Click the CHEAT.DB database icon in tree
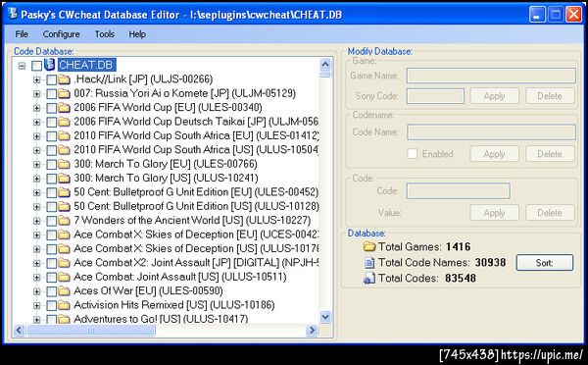The height and width of the screenshot is (365, 588). pyautogui.click(x=50, y=65)
